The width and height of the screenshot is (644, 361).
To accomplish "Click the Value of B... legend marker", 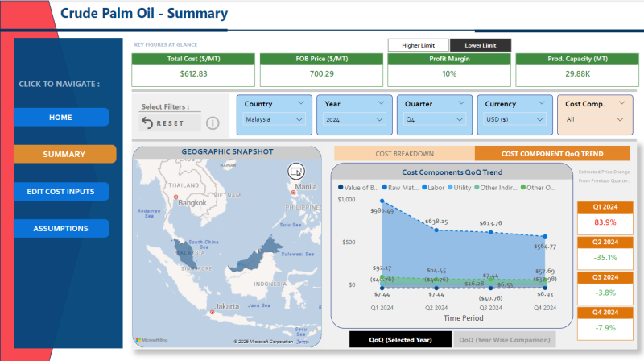I will tap(341, 188).
